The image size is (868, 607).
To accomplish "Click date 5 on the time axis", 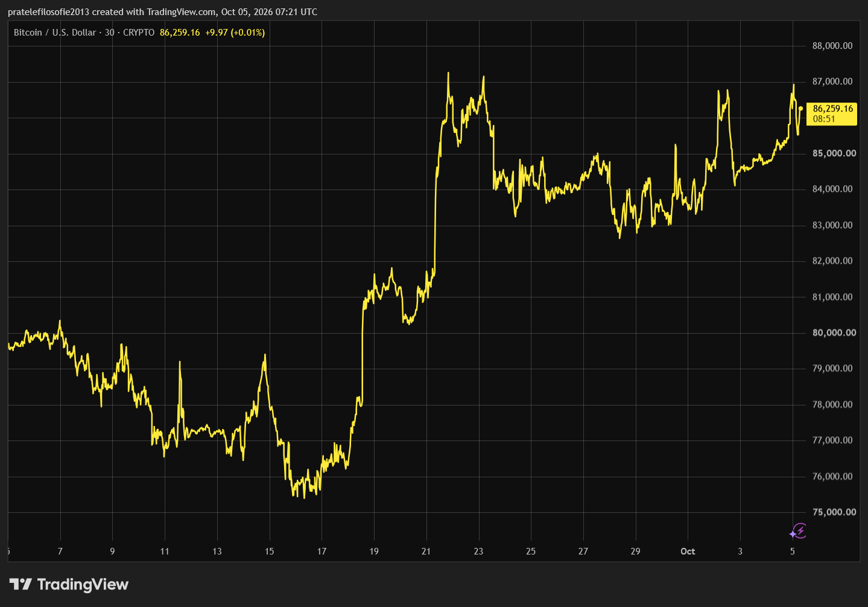I will coord(793,551).
